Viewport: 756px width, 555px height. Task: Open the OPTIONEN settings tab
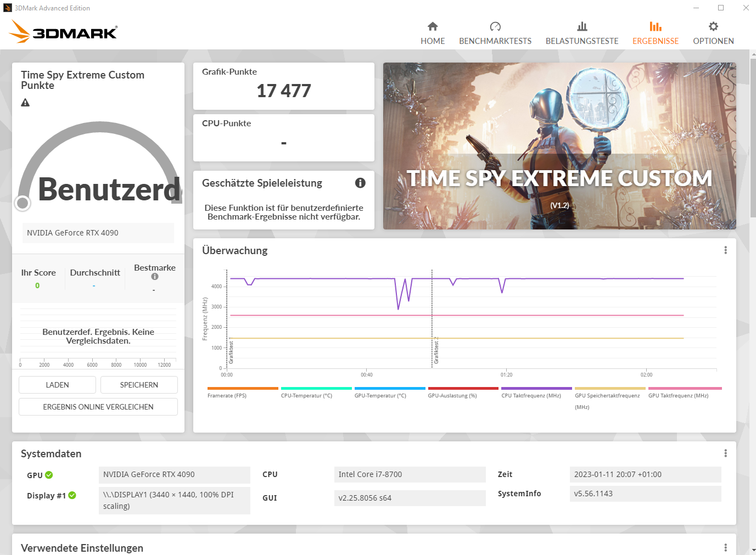[x=713, y=33]
